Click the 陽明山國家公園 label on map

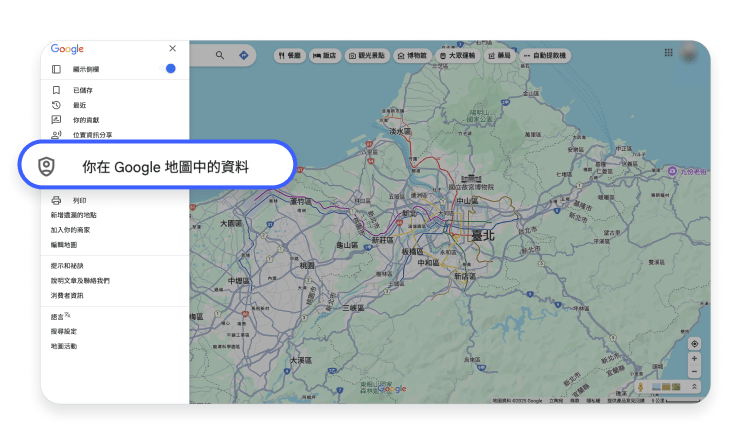pos(479,115)
